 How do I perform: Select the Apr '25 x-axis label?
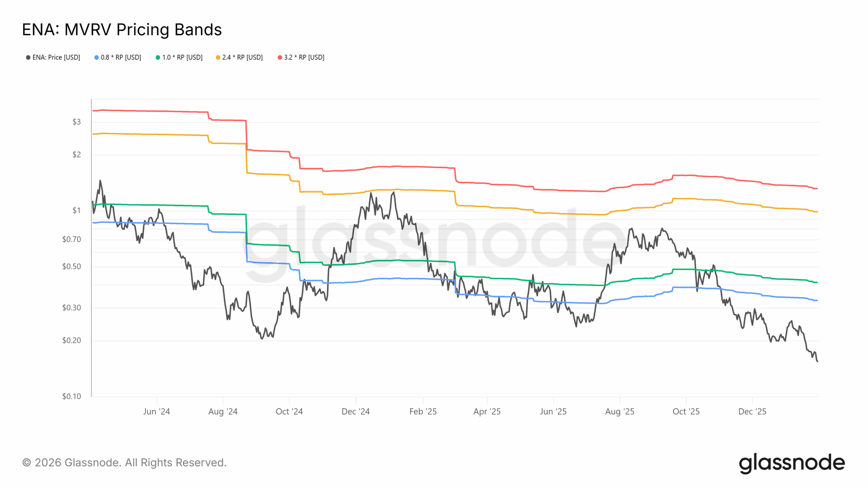pos(487,411)
